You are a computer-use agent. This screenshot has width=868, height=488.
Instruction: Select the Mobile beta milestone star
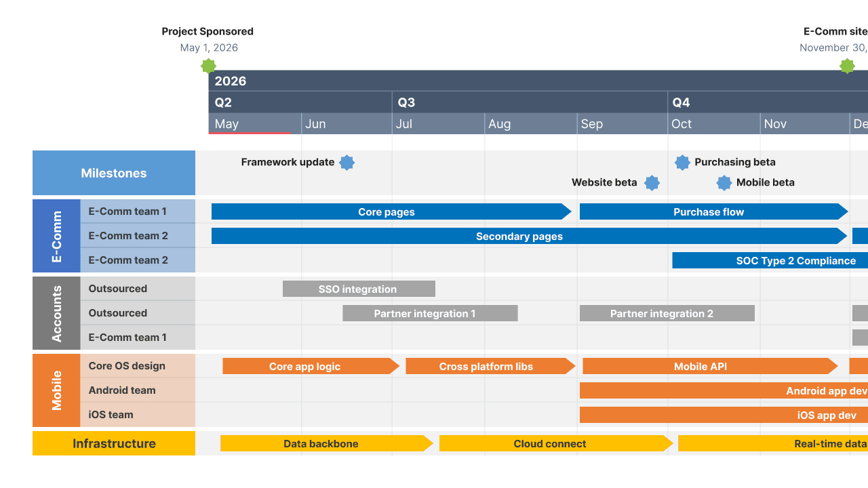click(x=724, y=183)
